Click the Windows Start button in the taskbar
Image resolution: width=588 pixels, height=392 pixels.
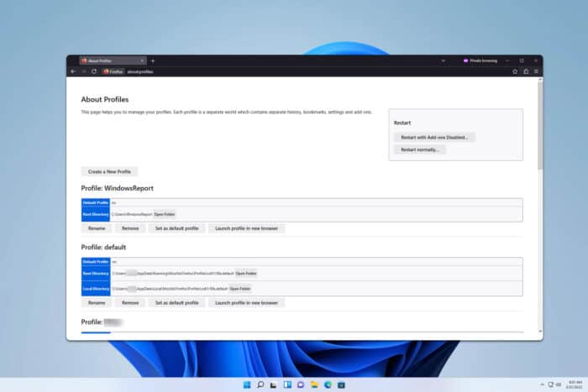(247, 384)
